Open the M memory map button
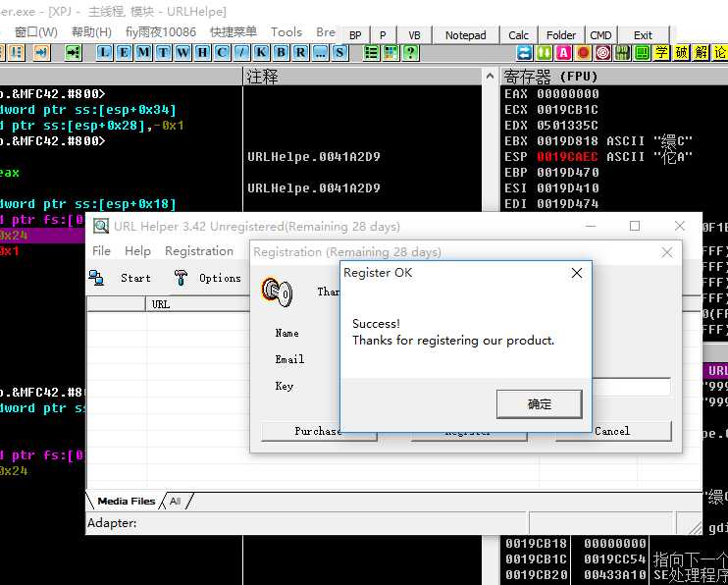Viewport: 728px width, 585px height. point(143,52)
